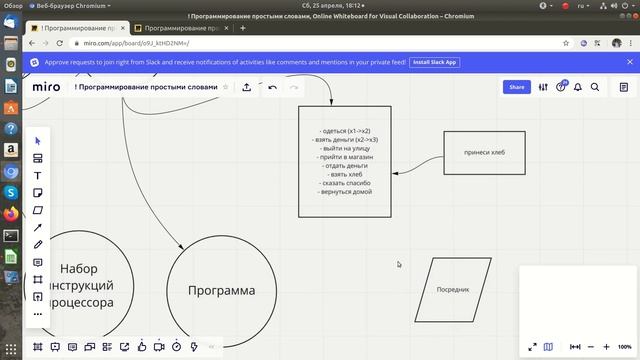The height and width of the screenshot is (360, 640).
Task: Open the templates tool in left toolbar
Action: pos(38,158)
